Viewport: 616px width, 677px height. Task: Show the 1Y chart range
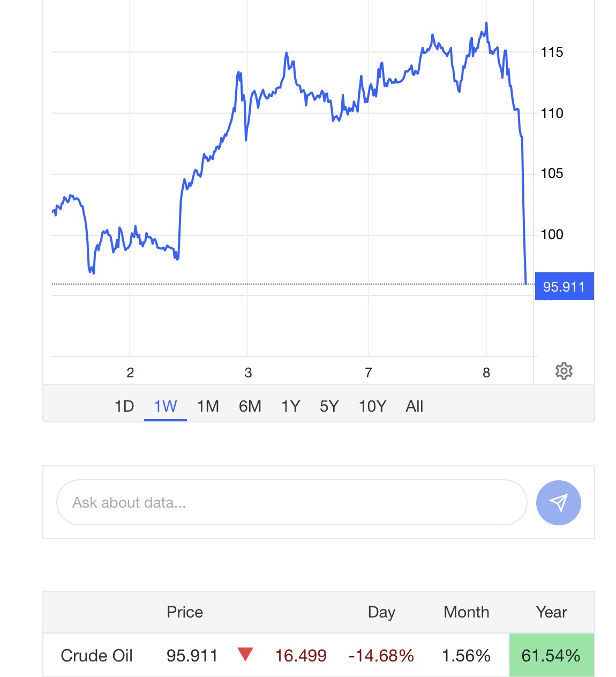291,406
